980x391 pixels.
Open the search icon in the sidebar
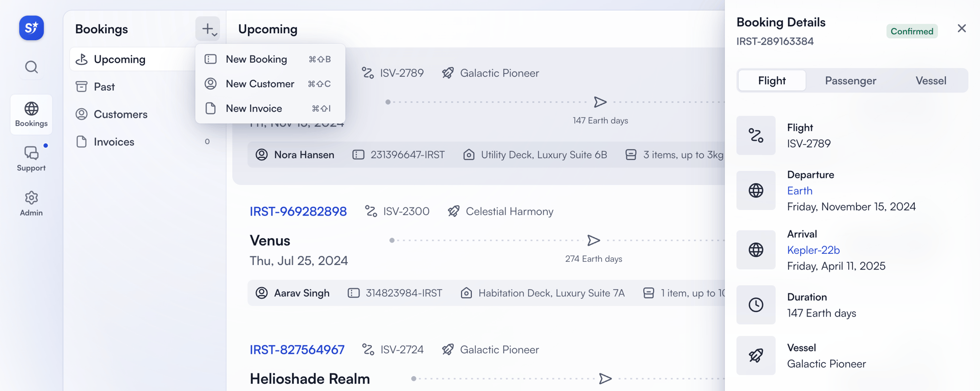(x=31, y=67)
